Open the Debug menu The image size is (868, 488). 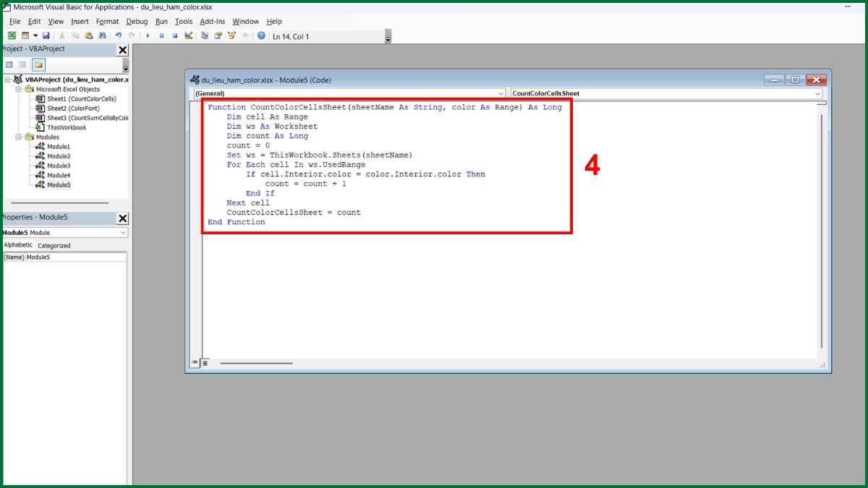coord(137,22)
